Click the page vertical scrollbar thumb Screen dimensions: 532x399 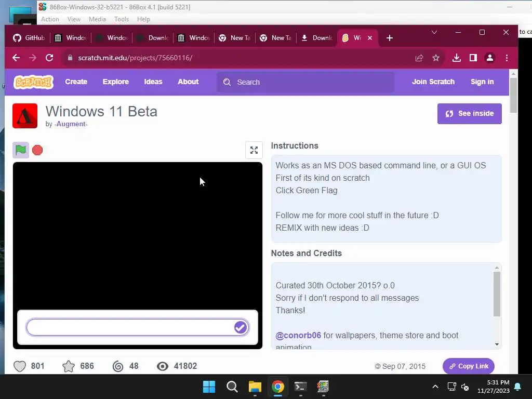click(513, 96)
